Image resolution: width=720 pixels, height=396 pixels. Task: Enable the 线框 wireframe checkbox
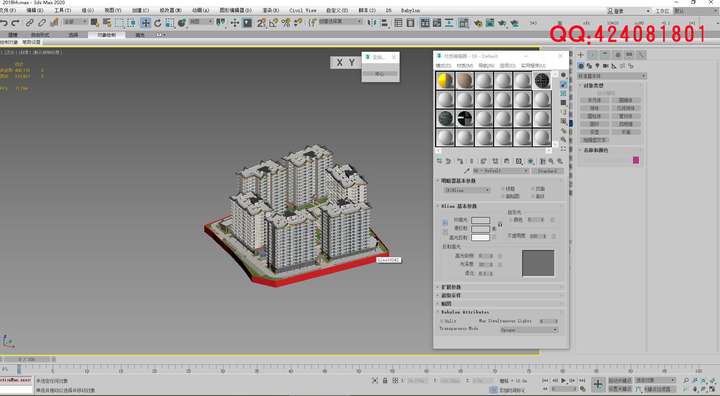(503, 189)
